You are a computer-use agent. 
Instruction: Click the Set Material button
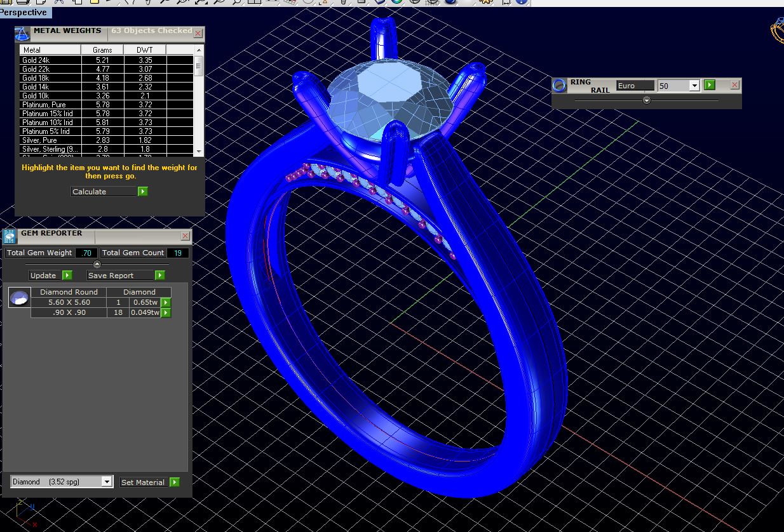coord(144,482)
